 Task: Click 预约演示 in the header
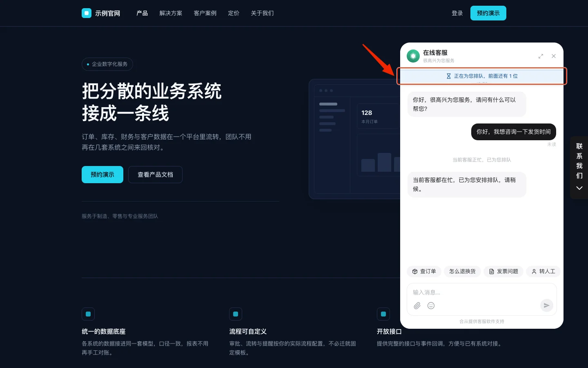click(488, 13)
